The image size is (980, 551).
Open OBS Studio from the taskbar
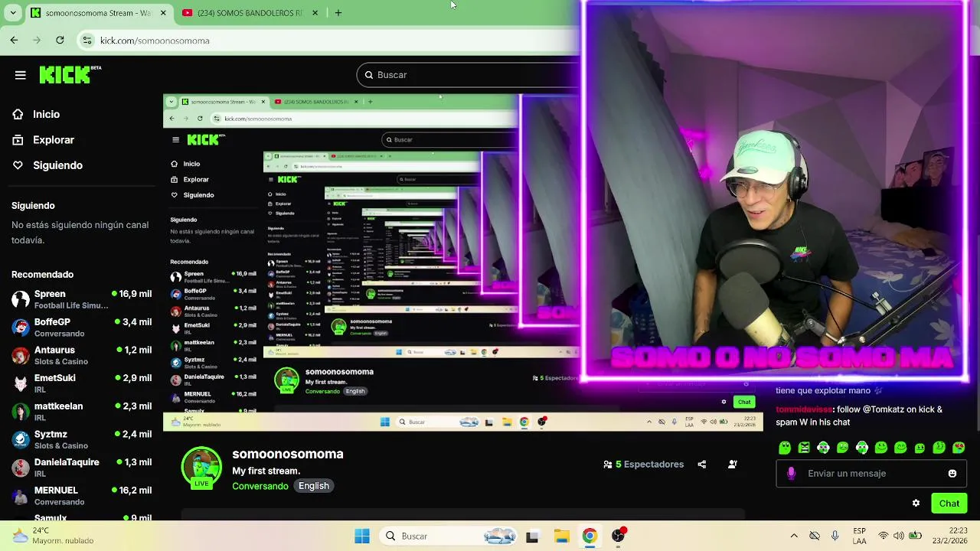point(619,536)
